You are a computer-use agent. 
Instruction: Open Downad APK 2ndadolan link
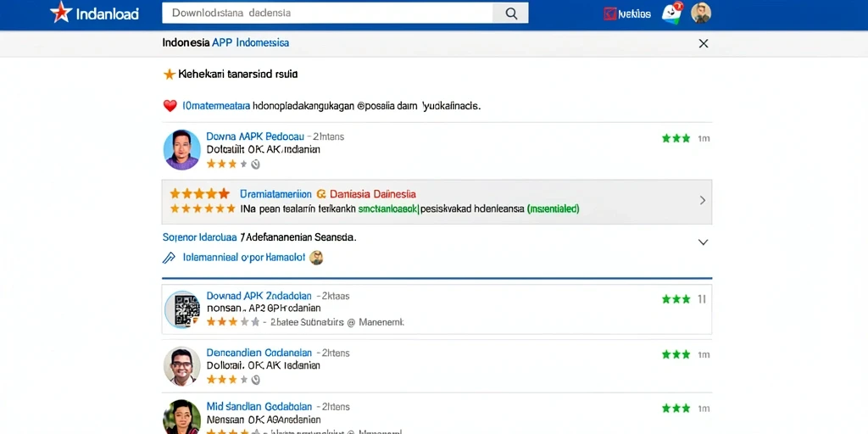point(259,296)
